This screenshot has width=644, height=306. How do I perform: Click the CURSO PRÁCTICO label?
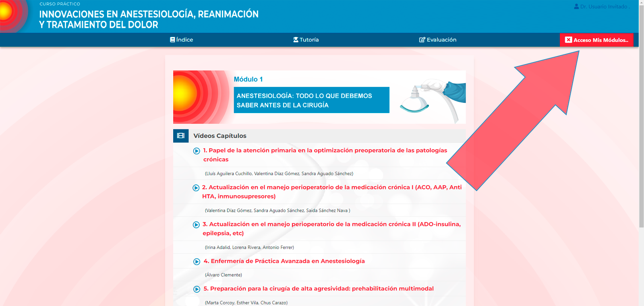[60, 4]
